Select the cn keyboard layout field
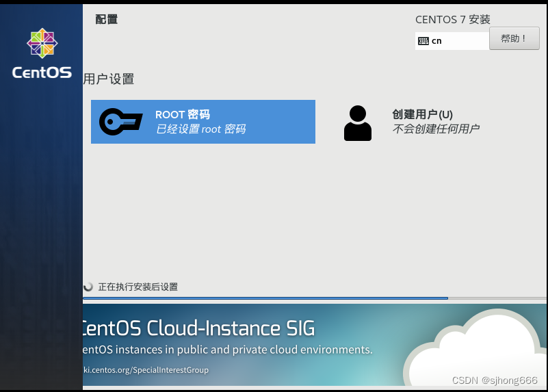The width and height of the screenshot is (548, 392). [452, 41]
